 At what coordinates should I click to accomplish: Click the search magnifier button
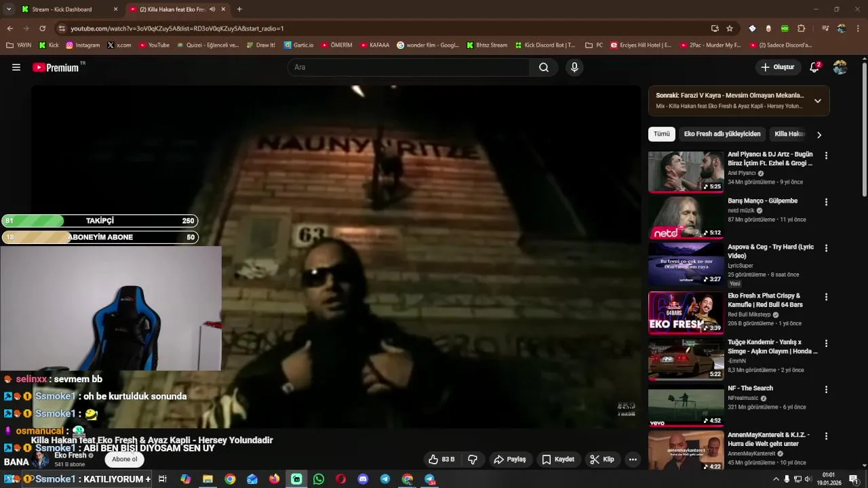544,67
